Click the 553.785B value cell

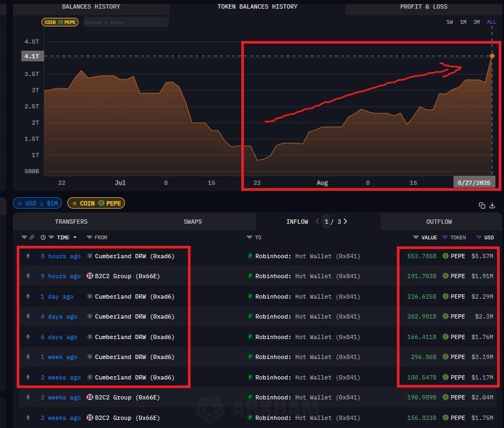click(x=422, y=256)
